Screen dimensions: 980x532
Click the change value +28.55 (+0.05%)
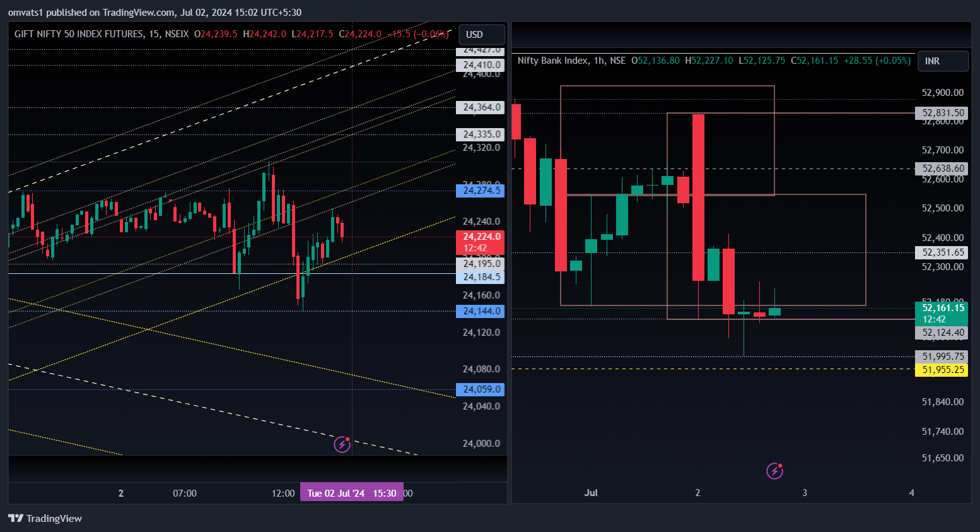click(x=877, y=61)
